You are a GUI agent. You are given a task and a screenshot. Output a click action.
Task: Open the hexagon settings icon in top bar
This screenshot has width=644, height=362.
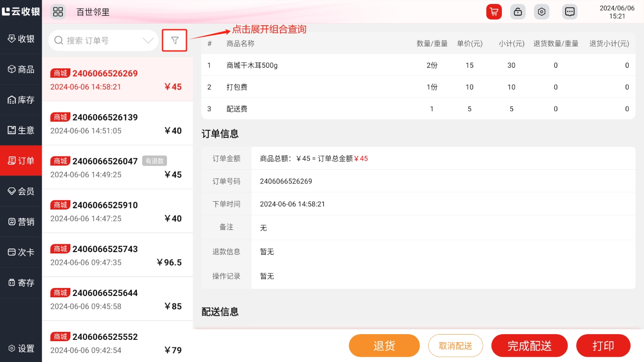tap(541, 12)
